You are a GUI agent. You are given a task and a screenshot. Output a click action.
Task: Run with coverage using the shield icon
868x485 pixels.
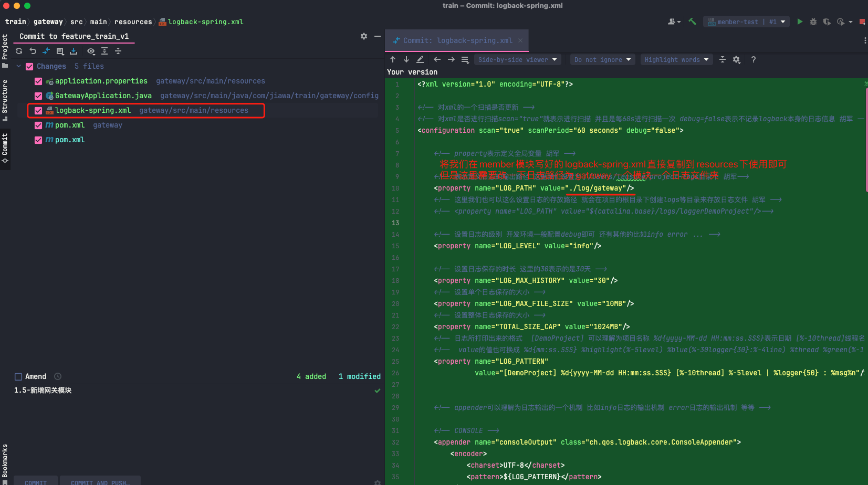(827, 22)
